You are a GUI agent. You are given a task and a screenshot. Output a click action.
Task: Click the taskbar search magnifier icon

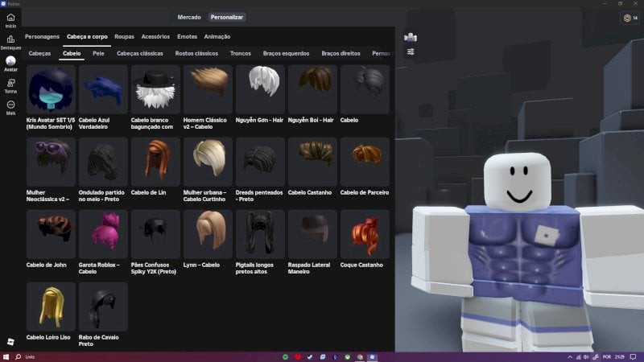tap(18, 357)
